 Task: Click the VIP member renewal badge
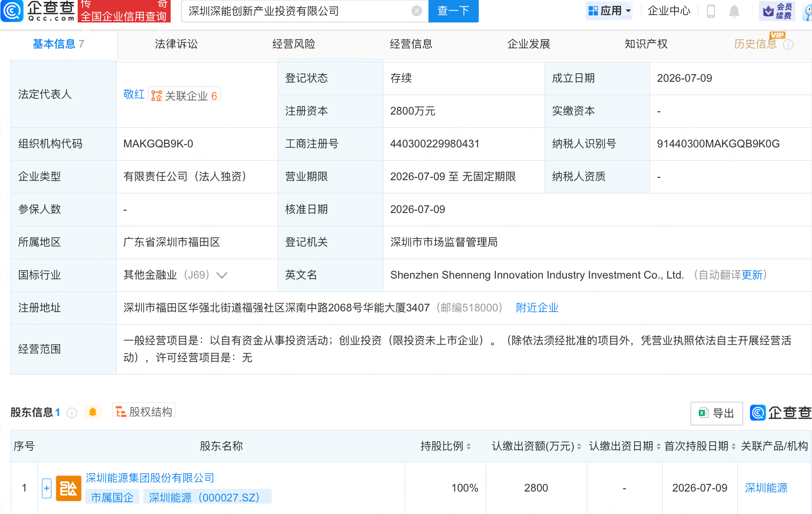(777, 11)
